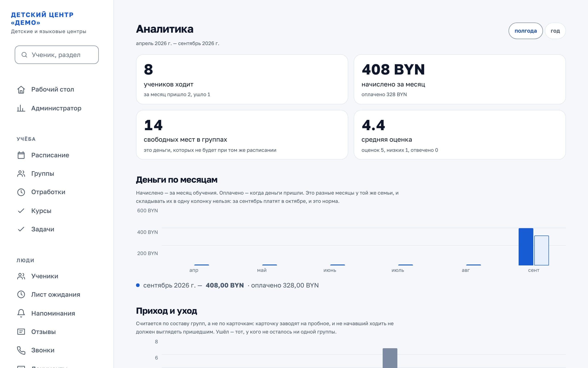Viewport: 588px width, 368px height.
Task: Click the clock icon next to Лист ожидания
Action: (21, 294)
